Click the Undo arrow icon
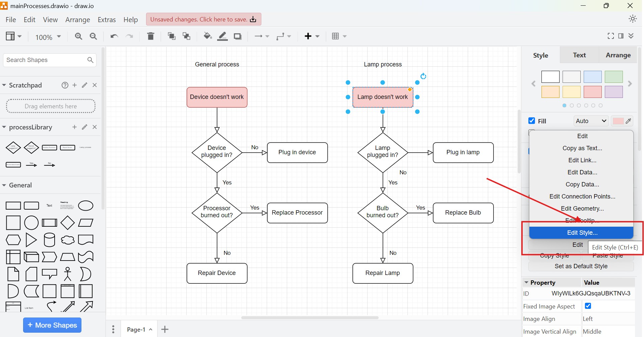This screenshot has width=644, height=337. [114, 36]
